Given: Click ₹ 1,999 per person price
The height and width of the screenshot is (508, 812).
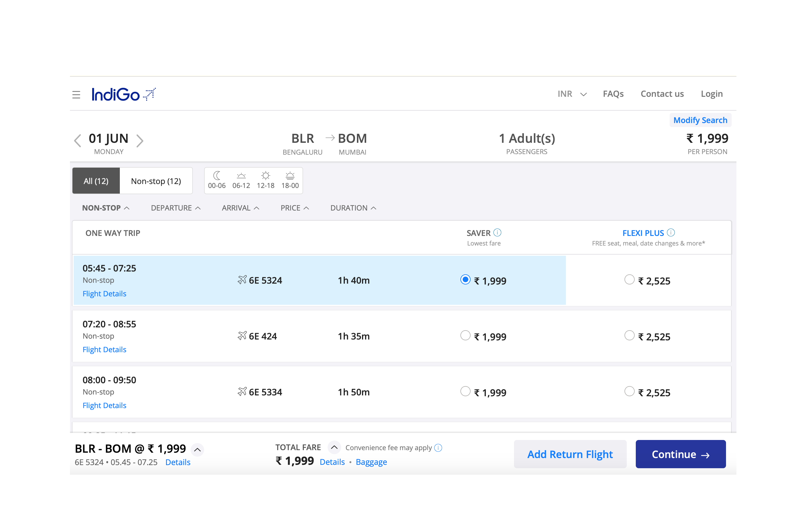Looking at the screenshot, I should [x=707, y=138].
